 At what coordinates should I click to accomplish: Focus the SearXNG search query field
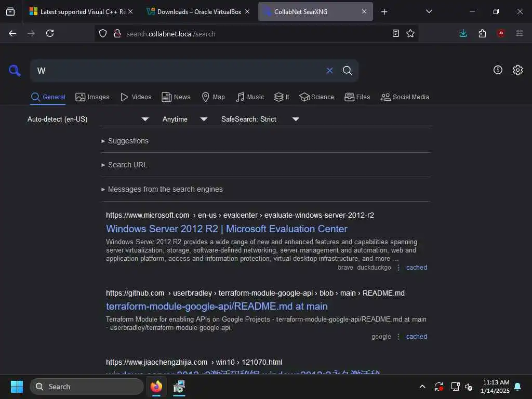point(178,71)
